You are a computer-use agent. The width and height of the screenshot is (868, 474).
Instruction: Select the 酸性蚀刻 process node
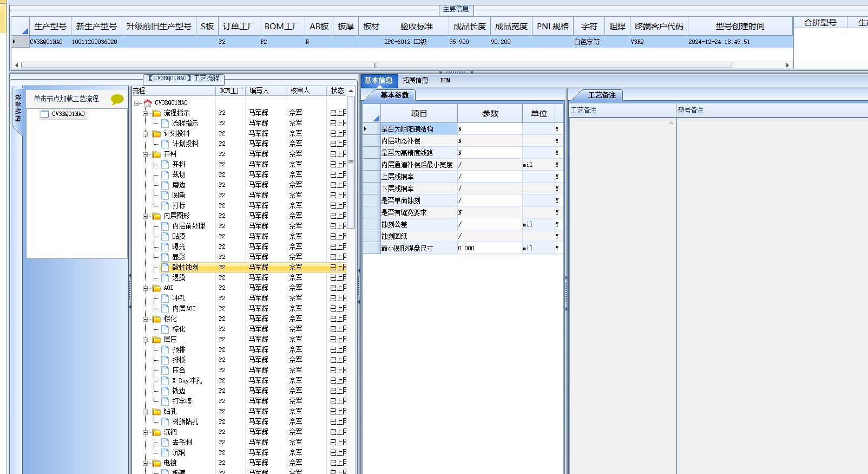pyautogui.click(x=185, y=267)
